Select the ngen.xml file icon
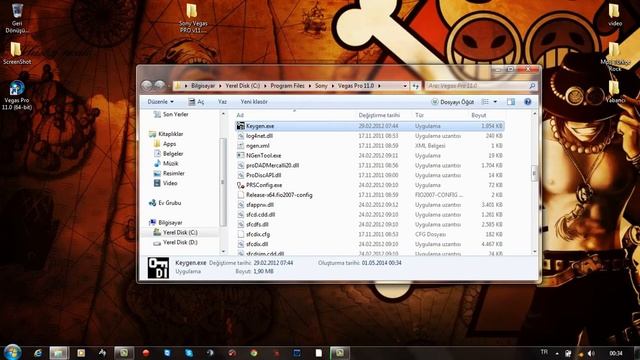Image resolution: width=640 pixels, height=360 pixels. (x=240, y=146)
